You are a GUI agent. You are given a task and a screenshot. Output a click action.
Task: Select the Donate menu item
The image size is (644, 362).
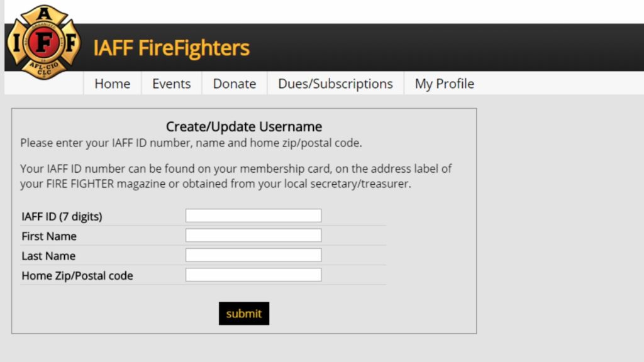234,84
